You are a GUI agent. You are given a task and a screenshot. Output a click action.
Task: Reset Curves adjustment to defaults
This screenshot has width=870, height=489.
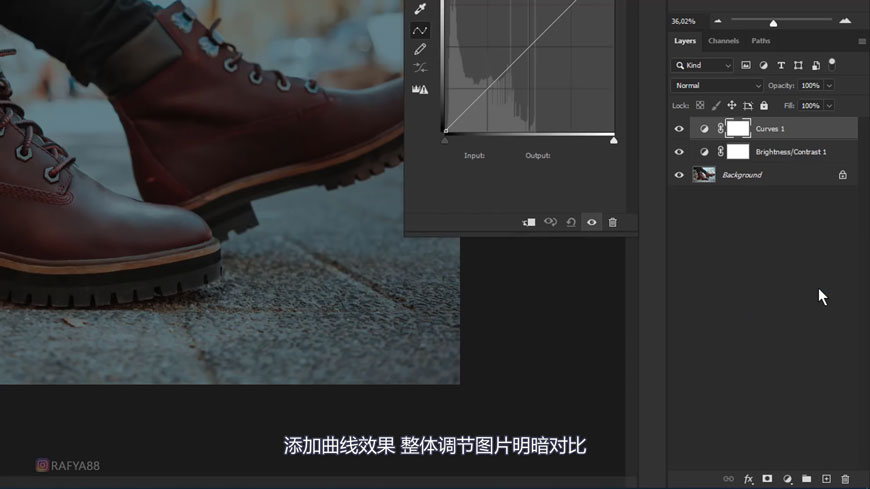(x=571, y=222)
